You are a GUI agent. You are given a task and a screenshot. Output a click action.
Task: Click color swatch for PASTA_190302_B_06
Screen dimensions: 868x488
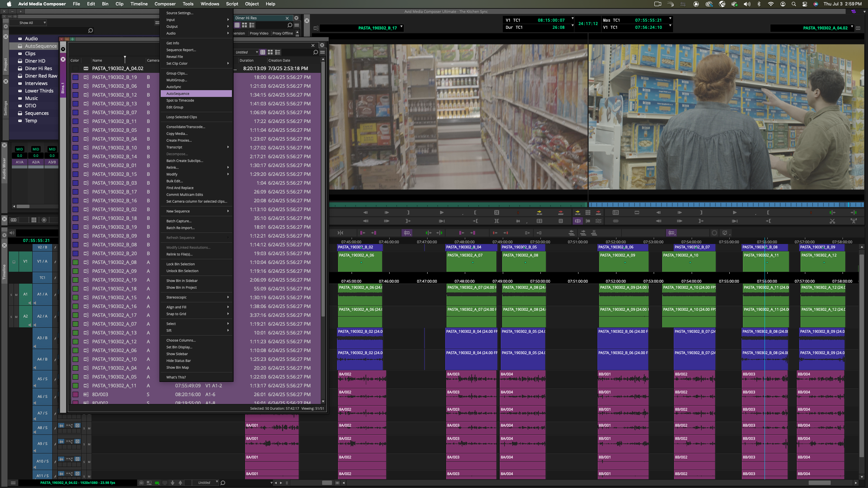pyautogui.click(x=76, y=86)
